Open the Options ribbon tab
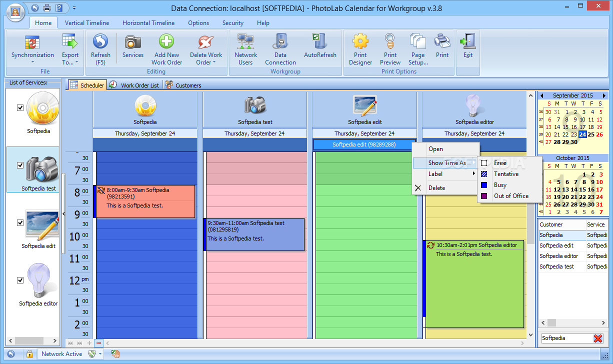This screenshot has width=613, height=364. [x=198, y=23]
